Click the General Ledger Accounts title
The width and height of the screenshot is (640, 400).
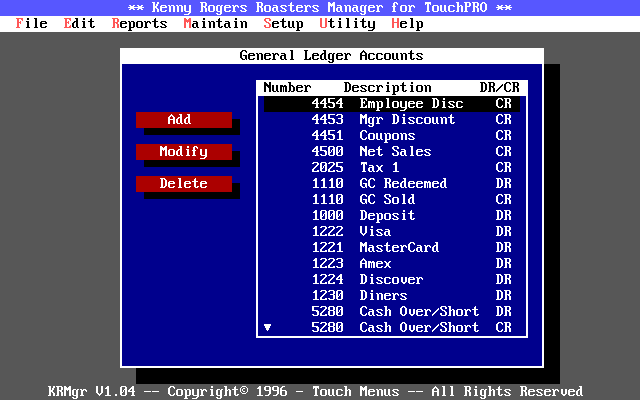[331, 56]
